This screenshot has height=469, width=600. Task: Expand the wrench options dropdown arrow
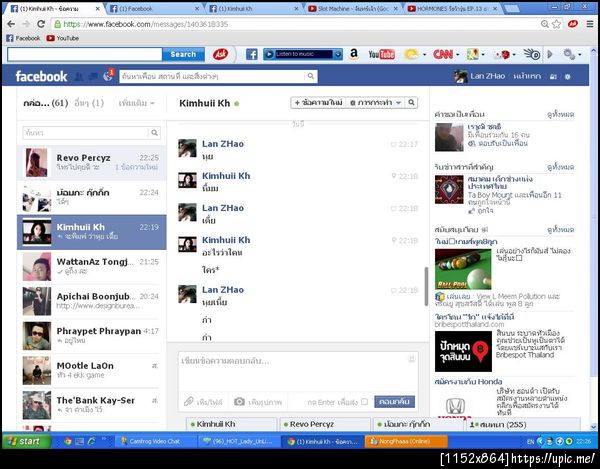pyautogui.click(x=579, y=55)
